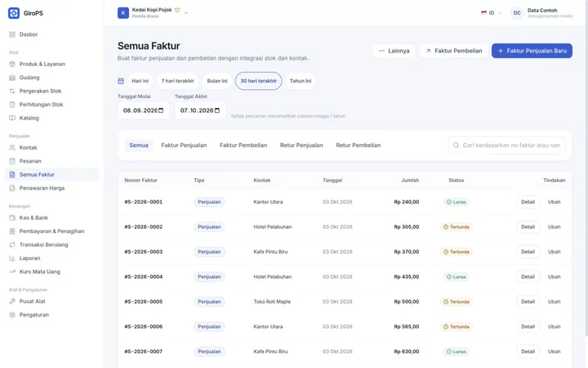Click the blue K business avatar
The width and height of the screenshot is (588, 368).
[x=123, y=13]
